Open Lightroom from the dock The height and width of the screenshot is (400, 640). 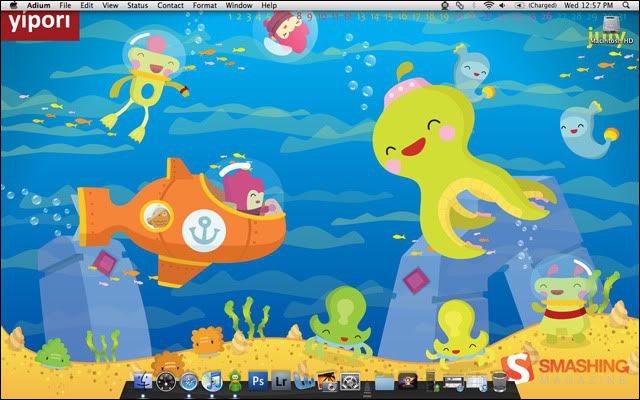click(281, 381)
